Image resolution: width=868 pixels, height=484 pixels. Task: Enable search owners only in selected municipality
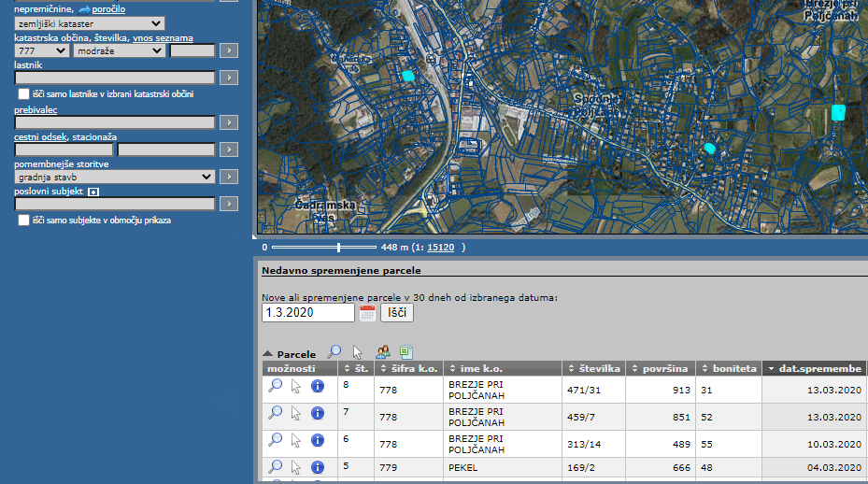point(24,94)
